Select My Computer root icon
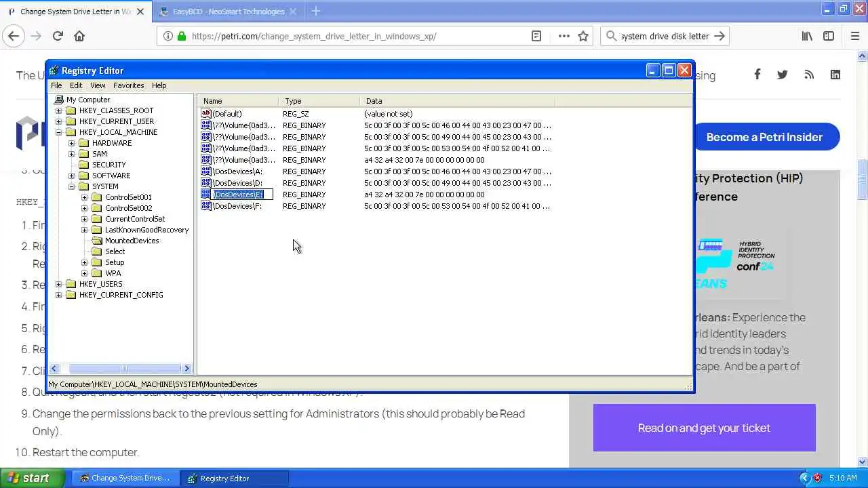 point(59,100)
